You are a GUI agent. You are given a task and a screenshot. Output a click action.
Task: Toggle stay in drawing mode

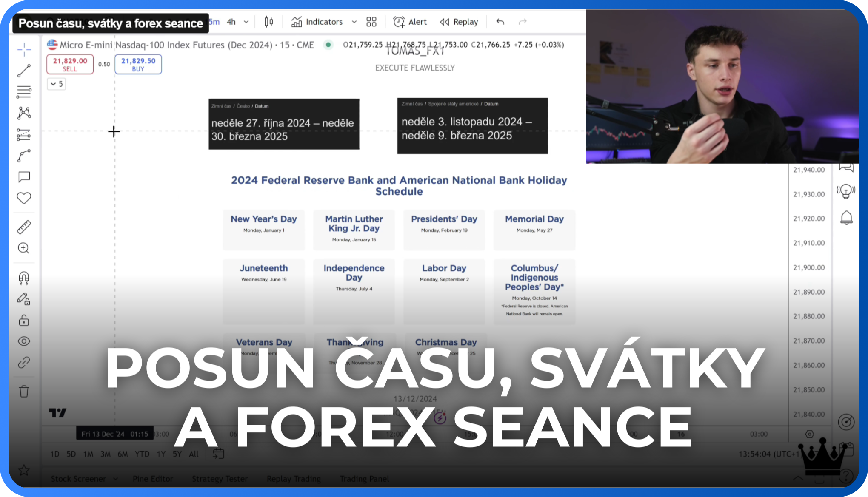click(x=24, y=299)
